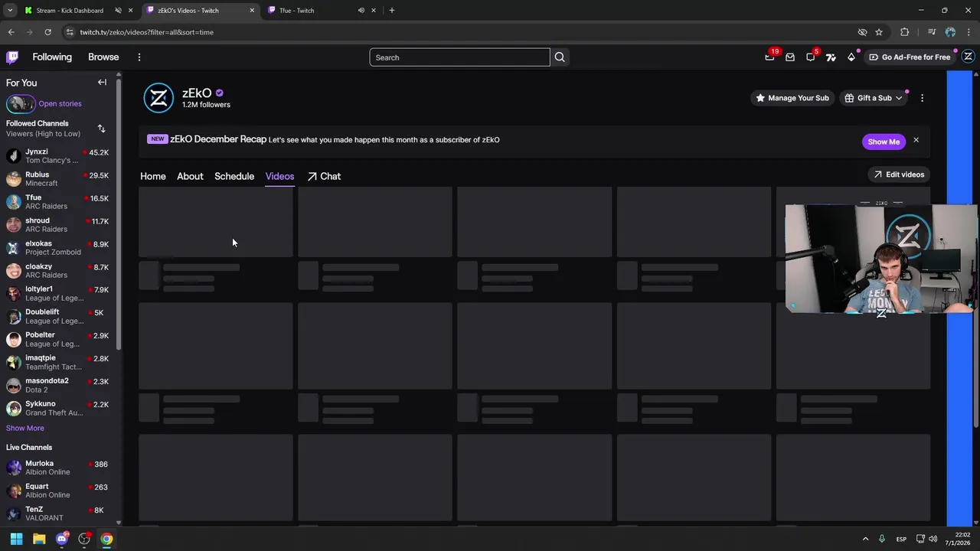Reload the page
This screenshot has width=980, height=551.
(47, 32)
